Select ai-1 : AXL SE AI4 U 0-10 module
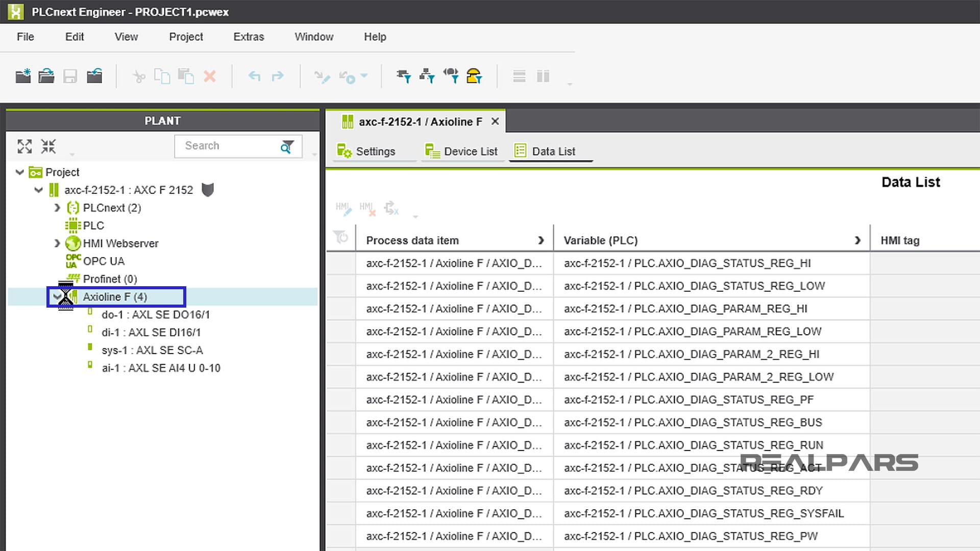The image size is (980, 551). pos(161,368)
